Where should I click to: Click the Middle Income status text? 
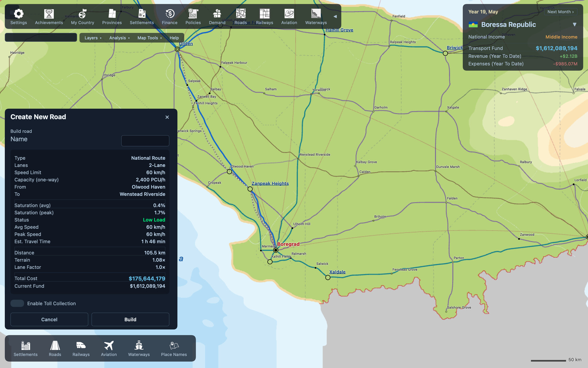561,37
